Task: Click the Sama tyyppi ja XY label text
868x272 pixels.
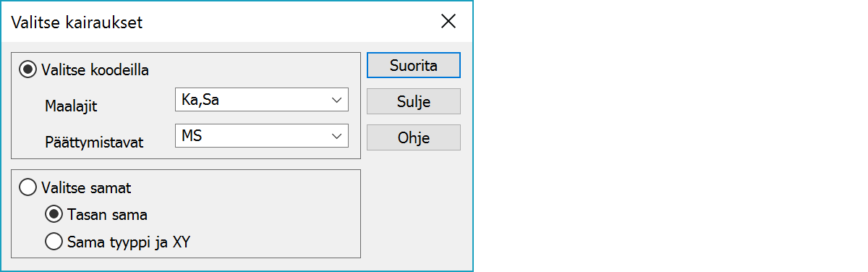Action: coord(129,241)
